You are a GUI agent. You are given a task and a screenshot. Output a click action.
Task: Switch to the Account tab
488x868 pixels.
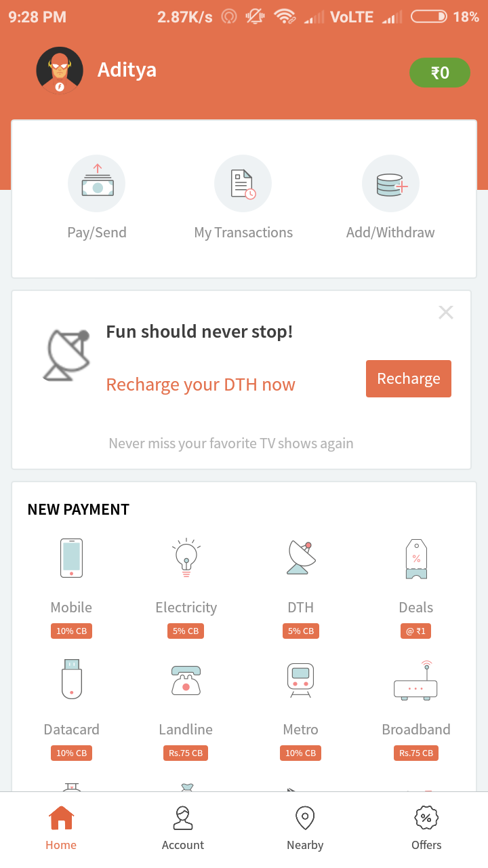(183, 828)
